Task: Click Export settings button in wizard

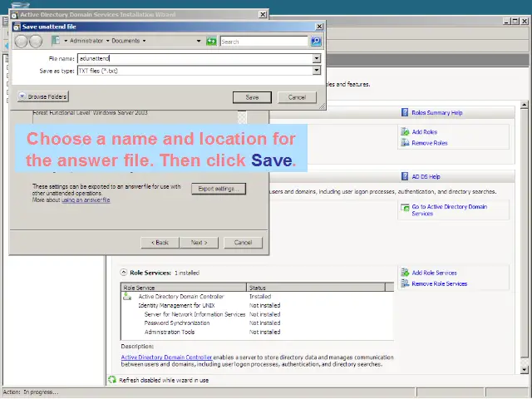Action: [x=219, y=189]
